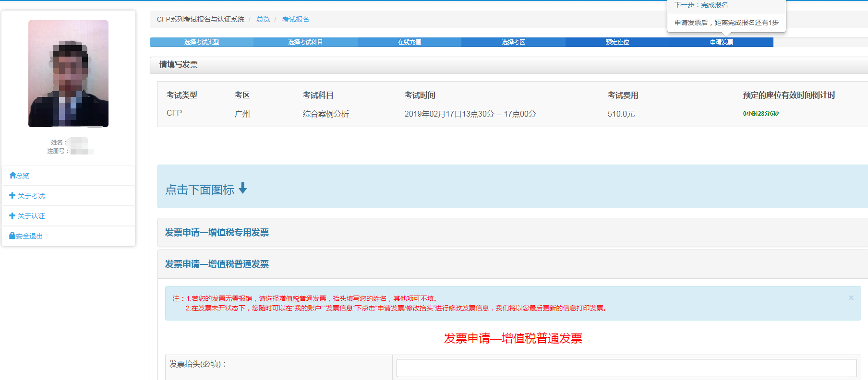Dismiss the red note alert with its ×
This screenshot has width=868, height=380.
851,298
